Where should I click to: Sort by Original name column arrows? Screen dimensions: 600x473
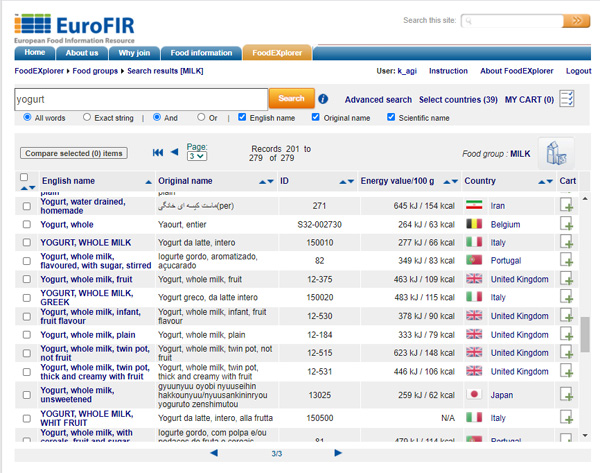(x=266, y=182)
